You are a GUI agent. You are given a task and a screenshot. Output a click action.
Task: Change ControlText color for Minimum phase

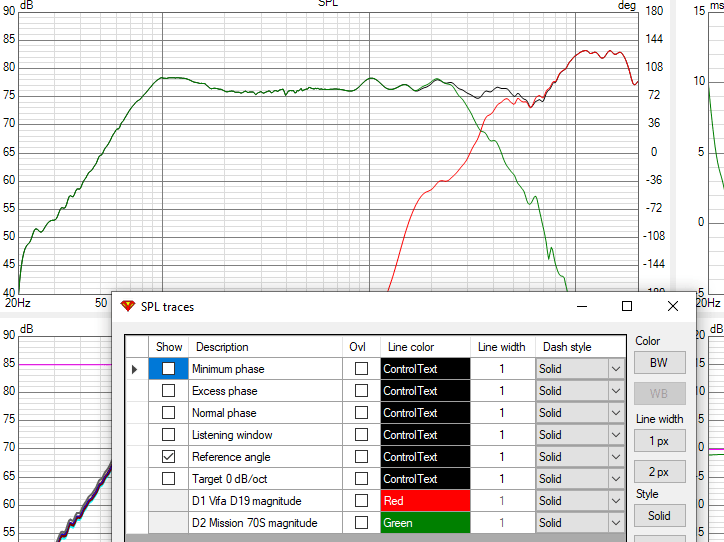click(425, 369)
